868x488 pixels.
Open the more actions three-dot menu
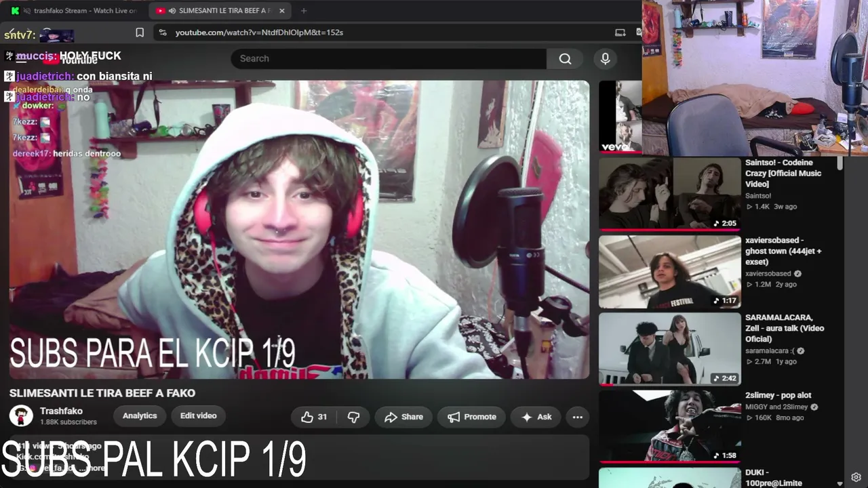tap(578, 417)
